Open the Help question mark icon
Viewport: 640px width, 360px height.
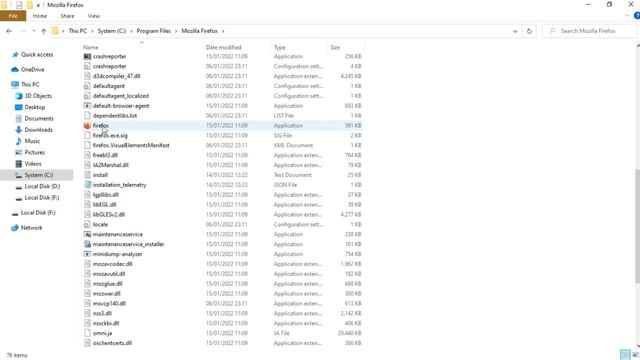[637, 16]
